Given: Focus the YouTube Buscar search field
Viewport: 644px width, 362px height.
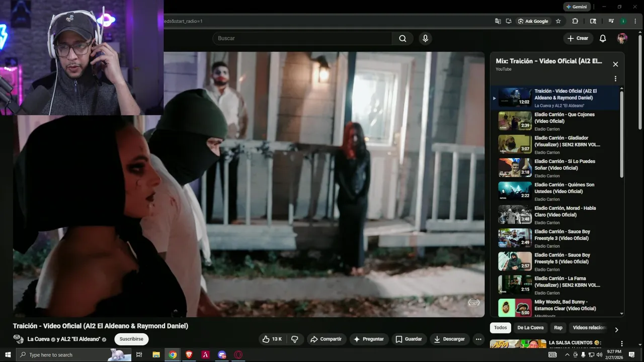Looking at the screenshot, I should 302,38.
